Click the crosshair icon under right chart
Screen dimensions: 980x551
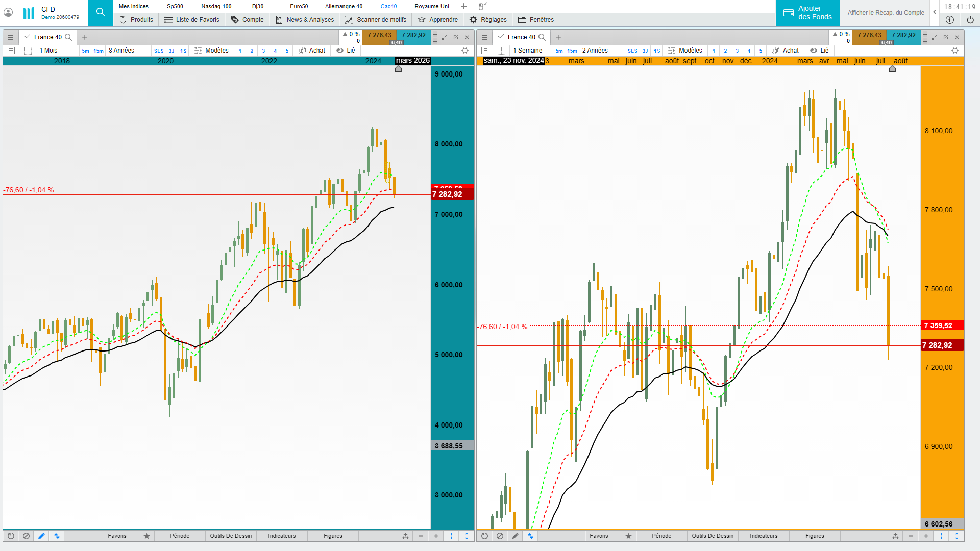point(941,536)
